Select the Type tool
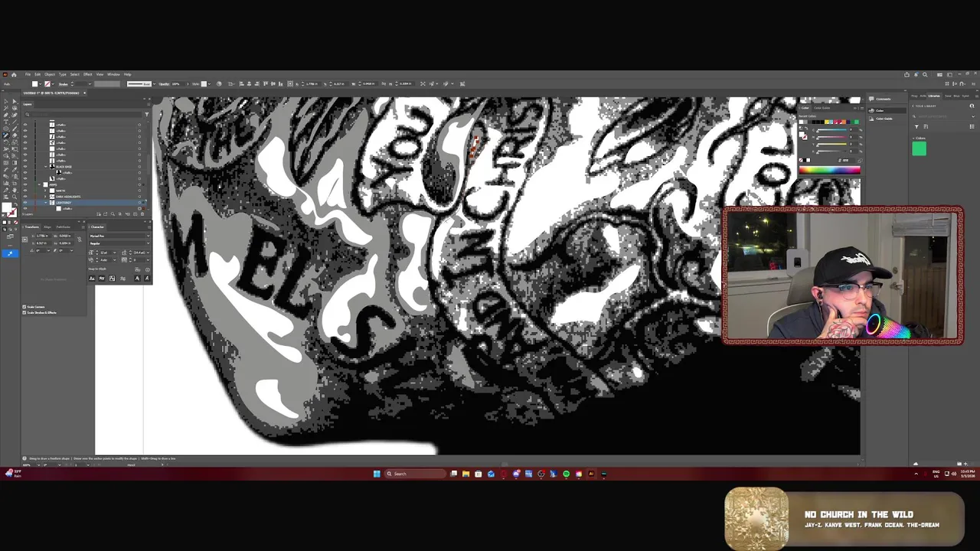This screenshot has height=551, width=980. point(6,122)
